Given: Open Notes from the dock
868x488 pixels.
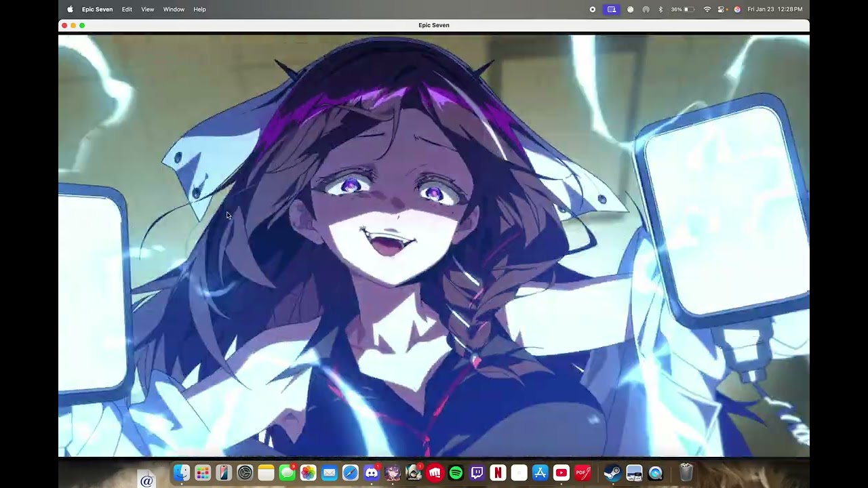Looking at the screenshot, I should coord(266,472).
